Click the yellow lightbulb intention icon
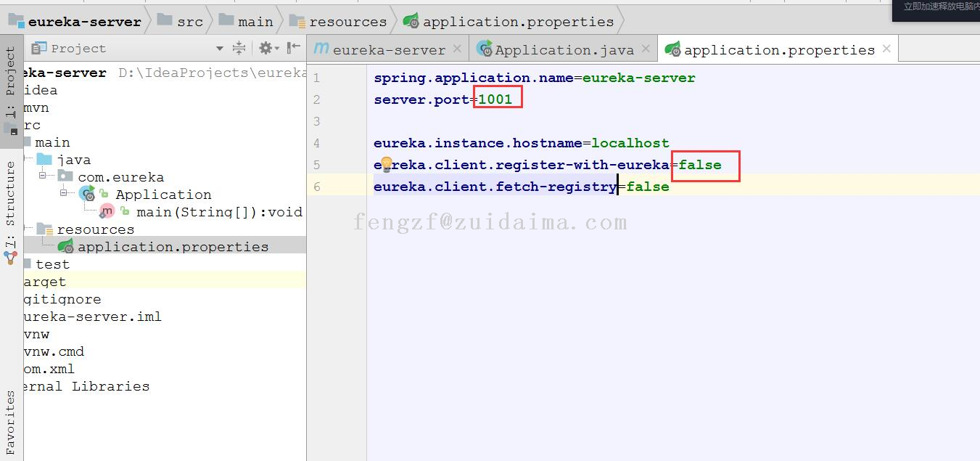Screen dimensions: 980x461 (386, 165)
